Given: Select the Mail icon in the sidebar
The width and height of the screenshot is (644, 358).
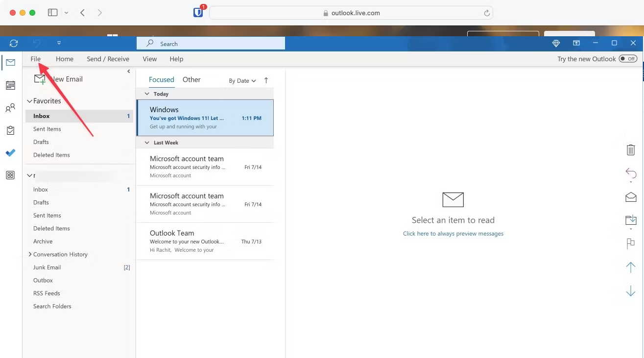Looking at the screenshot, I should (10, 63).
